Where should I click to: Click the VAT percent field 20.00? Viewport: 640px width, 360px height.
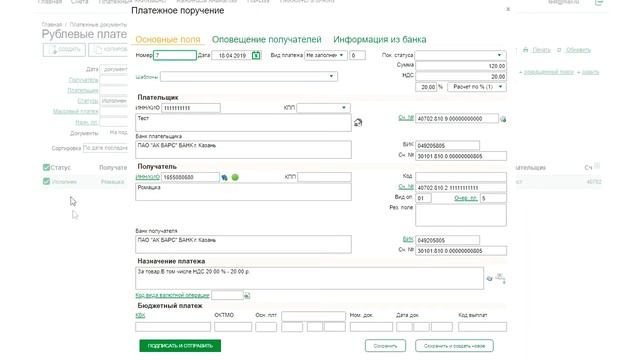tap(426, 87)
